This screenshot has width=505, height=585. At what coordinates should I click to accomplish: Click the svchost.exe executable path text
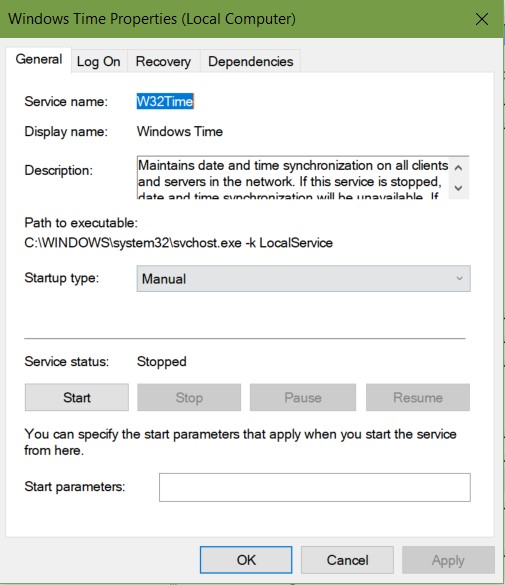178,243
